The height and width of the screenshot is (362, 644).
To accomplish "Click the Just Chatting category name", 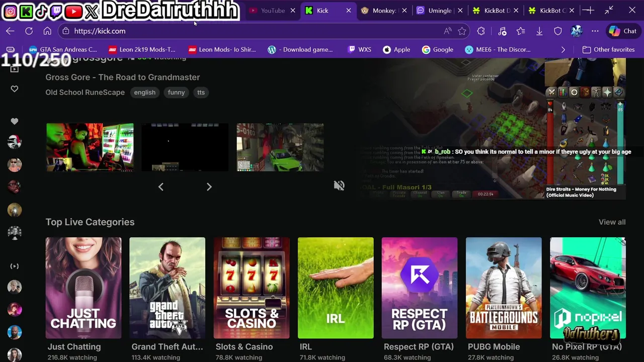I will tap(74, 346).
